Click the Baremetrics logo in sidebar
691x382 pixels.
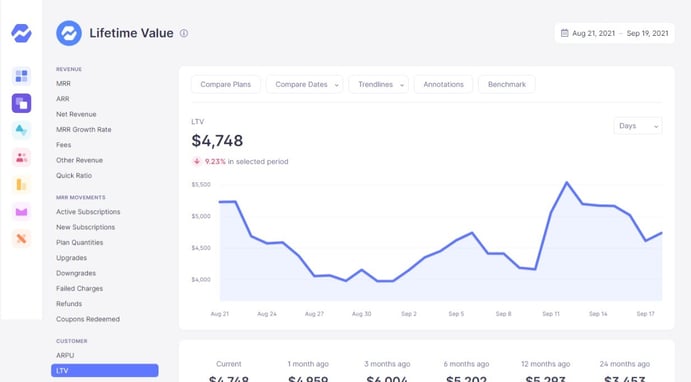21,33
